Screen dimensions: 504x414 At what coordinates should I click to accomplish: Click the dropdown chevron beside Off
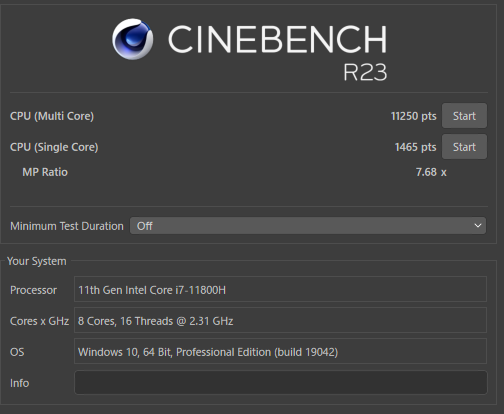point(478,226)
